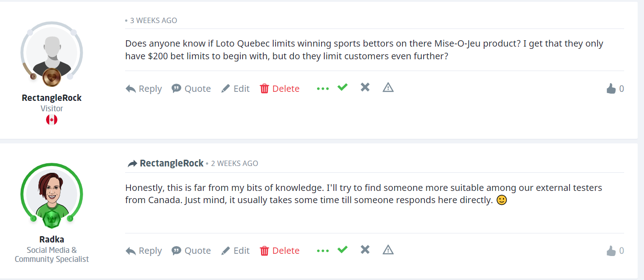Click Radka's avatar image
Viewport: 644px width, 280px height.
point(51,193)
